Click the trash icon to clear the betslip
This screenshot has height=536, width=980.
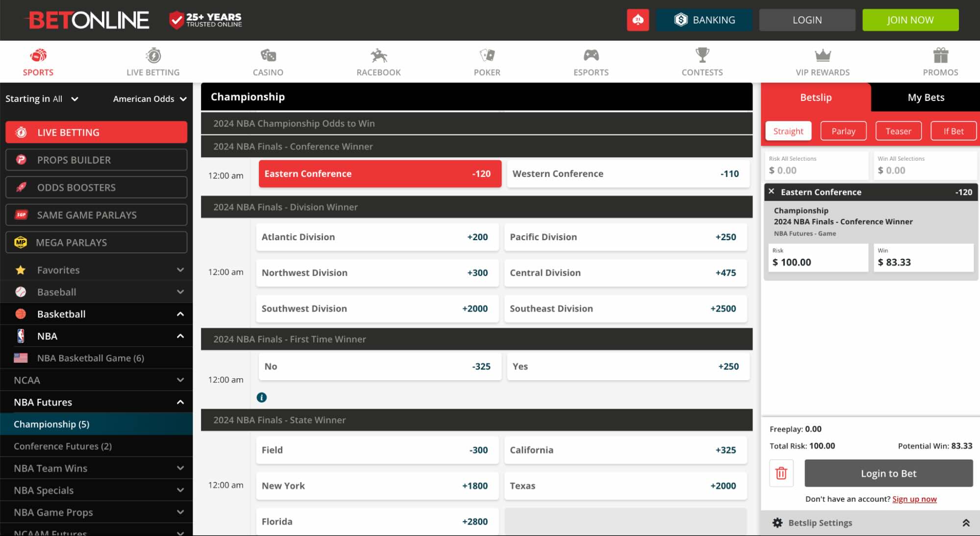[x=781, y=473]
